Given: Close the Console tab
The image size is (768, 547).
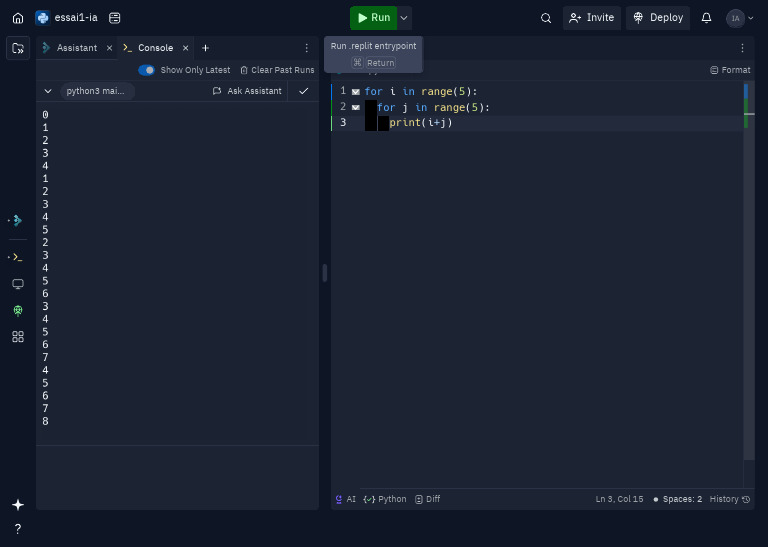Looking at the screenshot, I should coord(186,48).
